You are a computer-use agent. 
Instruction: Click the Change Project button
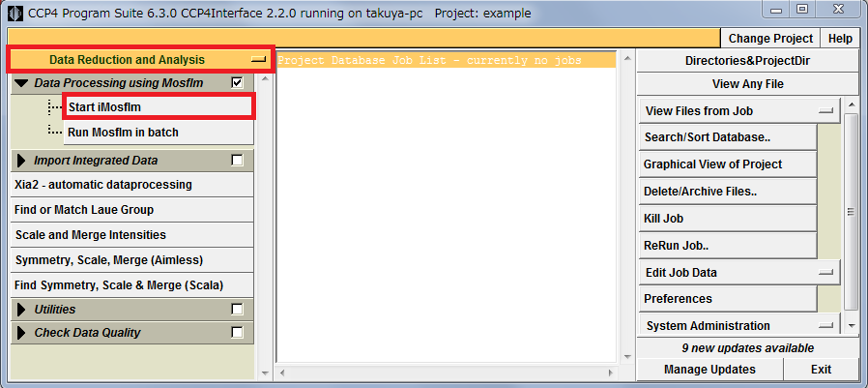[770, 39]
